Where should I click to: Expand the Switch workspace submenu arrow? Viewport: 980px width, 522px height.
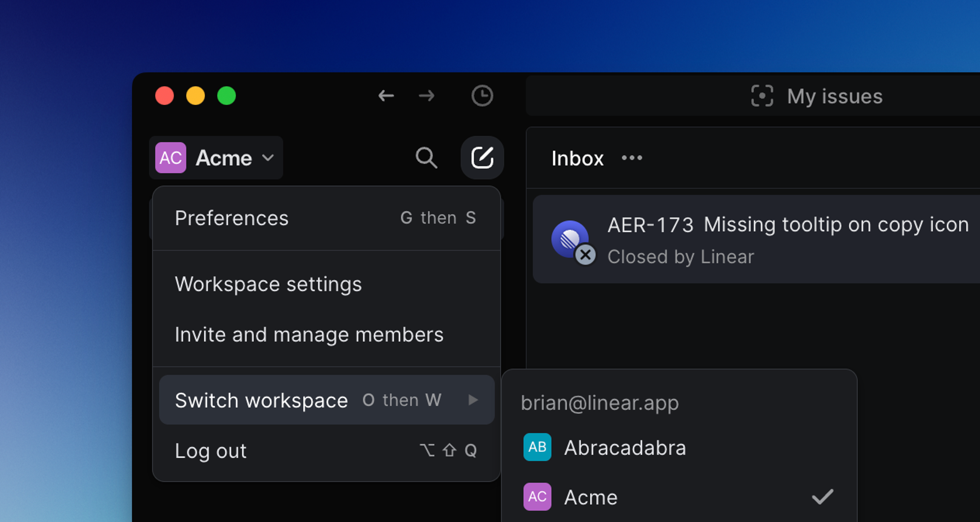point(473,400)
